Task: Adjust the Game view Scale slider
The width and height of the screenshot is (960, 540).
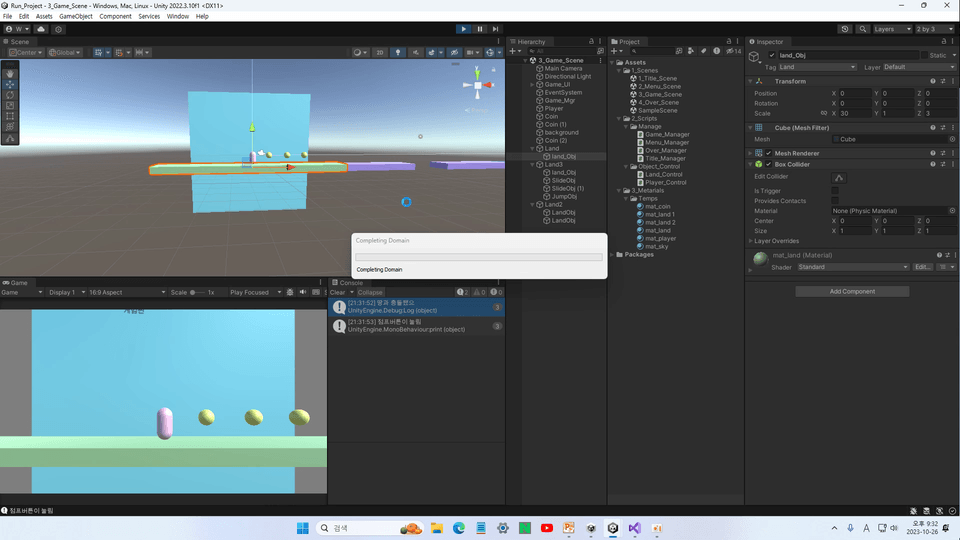Action: [197, 293]
